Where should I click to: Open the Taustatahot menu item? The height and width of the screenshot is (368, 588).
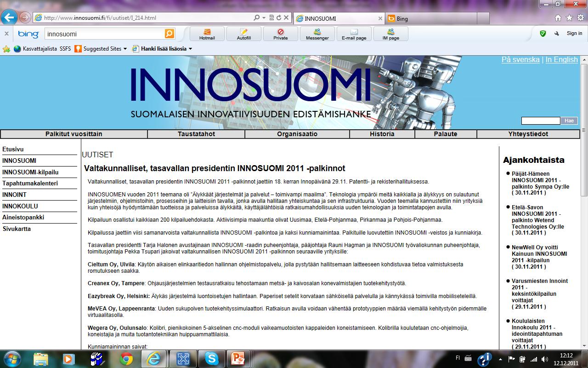[196, 134]
